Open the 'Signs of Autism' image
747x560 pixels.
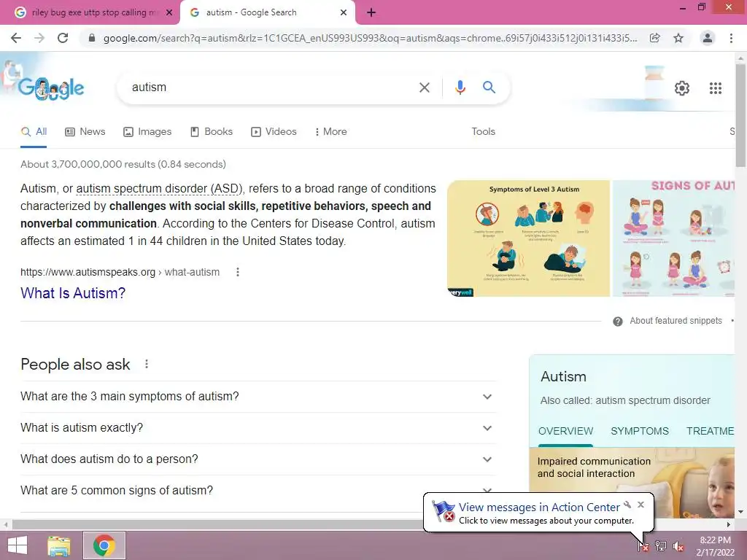(673, 238)
